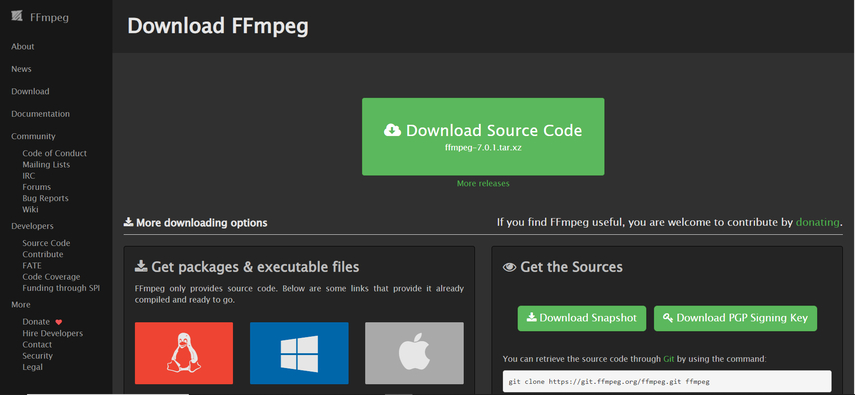Open Funding through SPI link
This screenshot has width=855, height=395.
click(61, 288)
